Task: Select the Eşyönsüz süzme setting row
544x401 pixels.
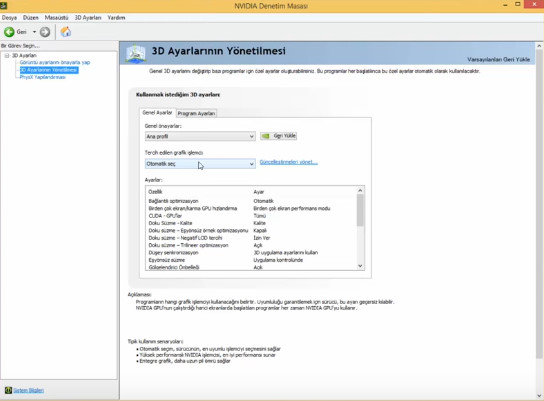Action: point(251,260)
